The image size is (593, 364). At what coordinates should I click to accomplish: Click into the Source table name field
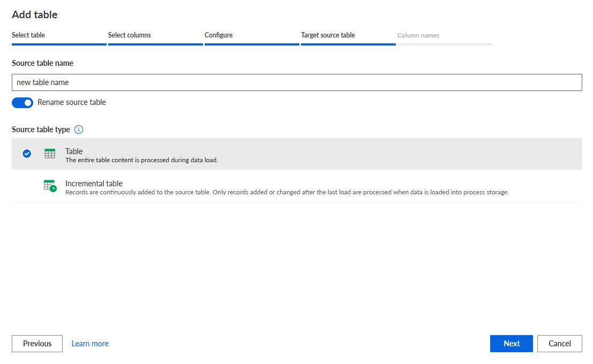(x=297, y=82)
